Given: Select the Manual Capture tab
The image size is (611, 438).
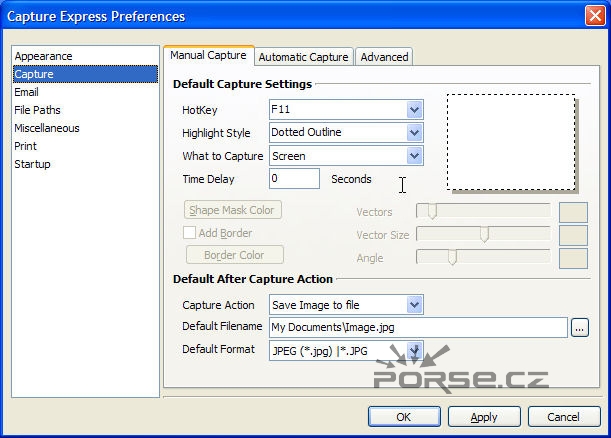Looking at the screenshot, I should tap(208, 56).
